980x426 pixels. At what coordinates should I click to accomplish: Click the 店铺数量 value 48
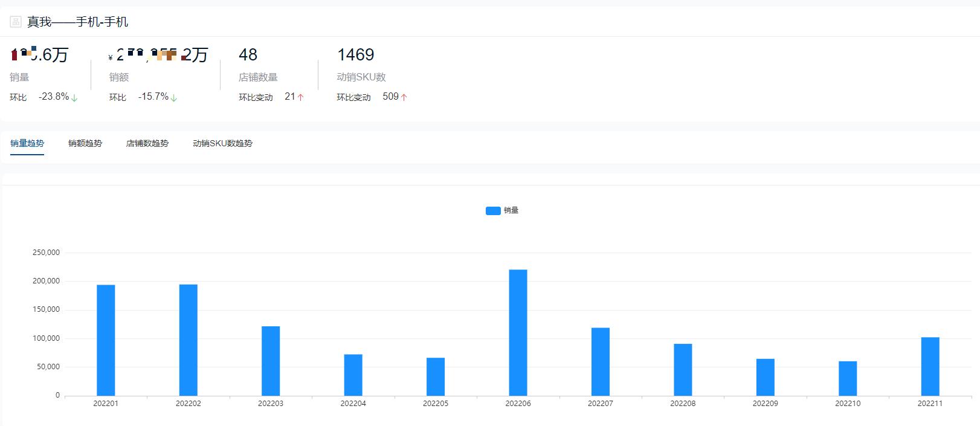tap(248, 55)
